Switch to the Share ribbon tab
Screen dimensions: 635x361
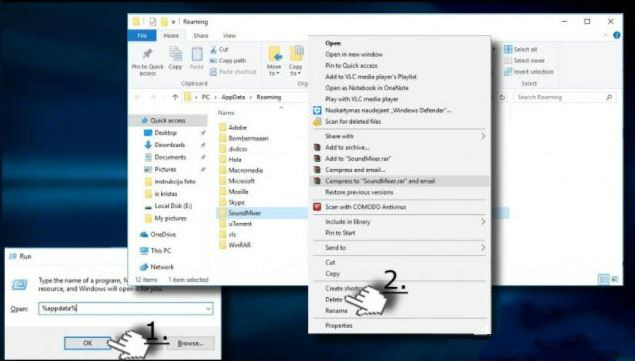[200, 36]
